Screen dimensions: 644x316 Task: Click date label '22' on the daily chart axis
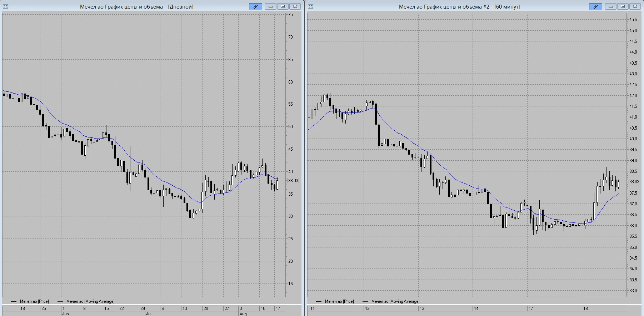(x=121, y=309)
